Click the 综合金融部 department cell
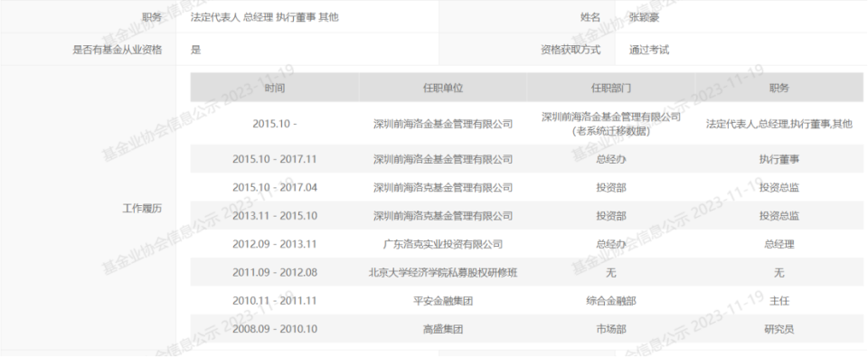Screen dimensions: 868x357 click(x=611, y=301)
